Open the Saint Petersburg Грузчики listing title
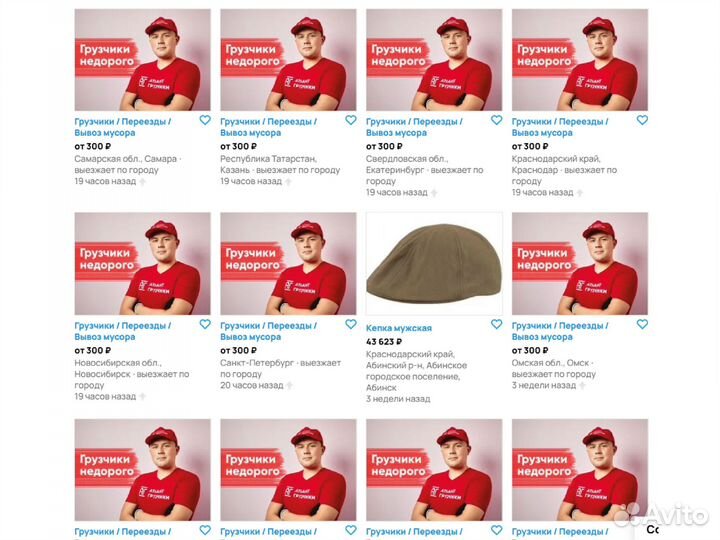Image resolution: width=720 pixels, height=540 pixels. (x=269, y=331)
